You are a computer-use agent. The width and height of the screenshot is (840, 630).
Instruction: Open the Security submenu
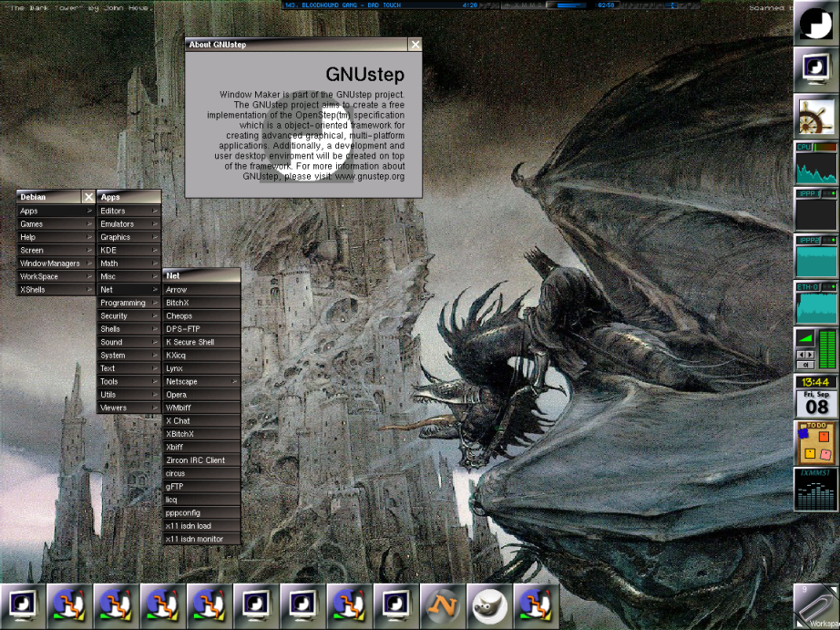(x=129, y=315)
